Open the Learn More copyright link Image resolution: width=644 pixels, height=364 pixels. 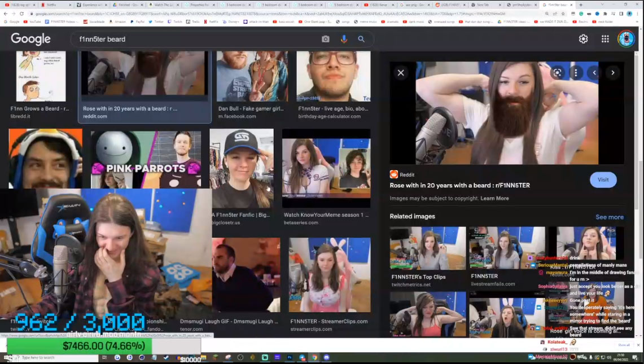point(494,199)
